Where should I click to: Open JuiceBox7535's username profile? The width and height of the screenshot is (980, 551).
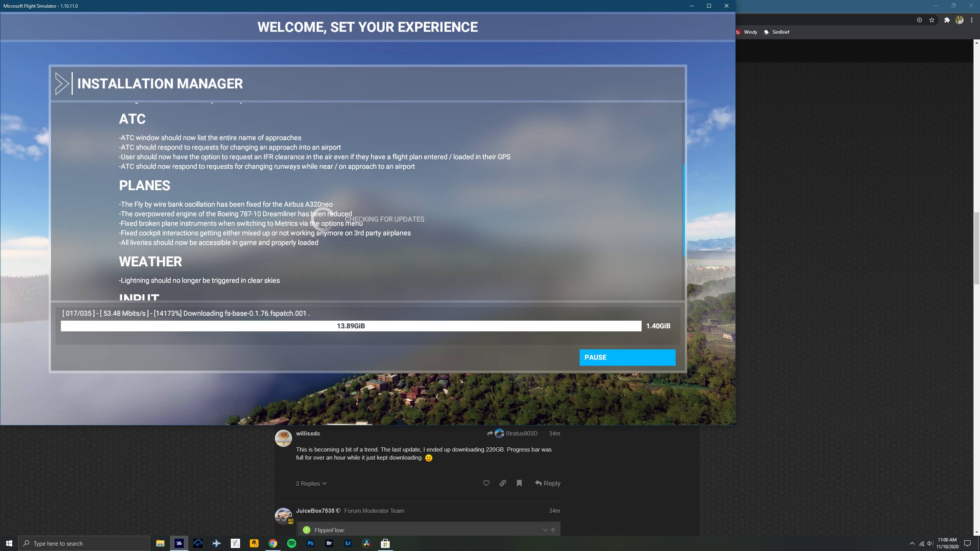click(315, 511)
